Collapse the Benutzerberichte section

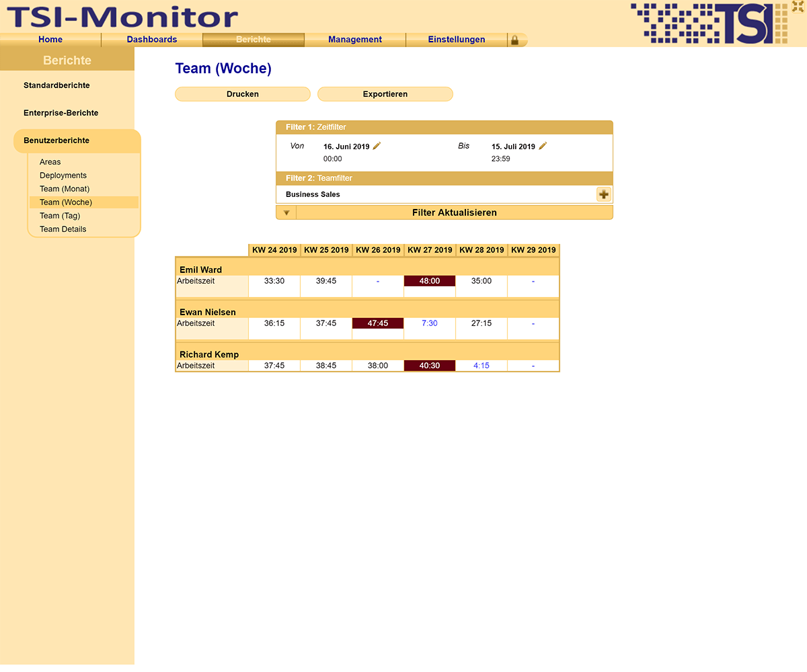pos(56,141)
